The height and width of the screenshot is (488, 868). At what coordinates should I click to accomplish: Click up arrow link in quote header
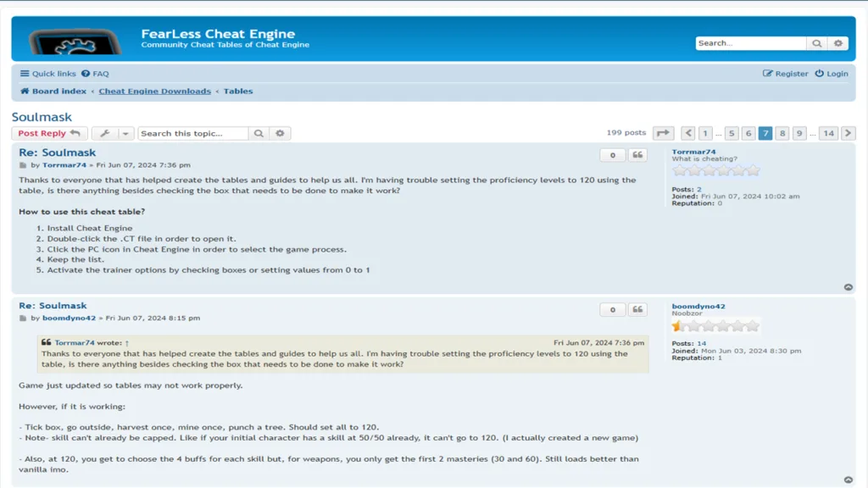click(x=127, y=343)
